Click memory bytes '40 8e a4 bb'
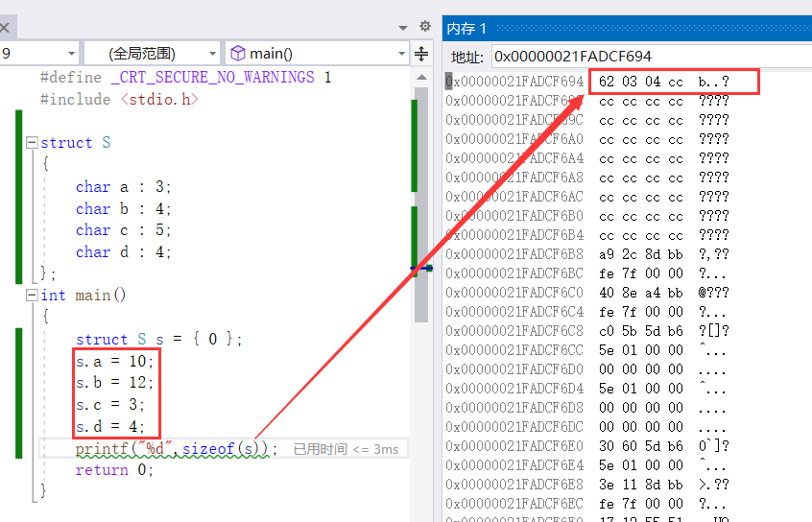812x522 pixels. (x=640, y=293)
